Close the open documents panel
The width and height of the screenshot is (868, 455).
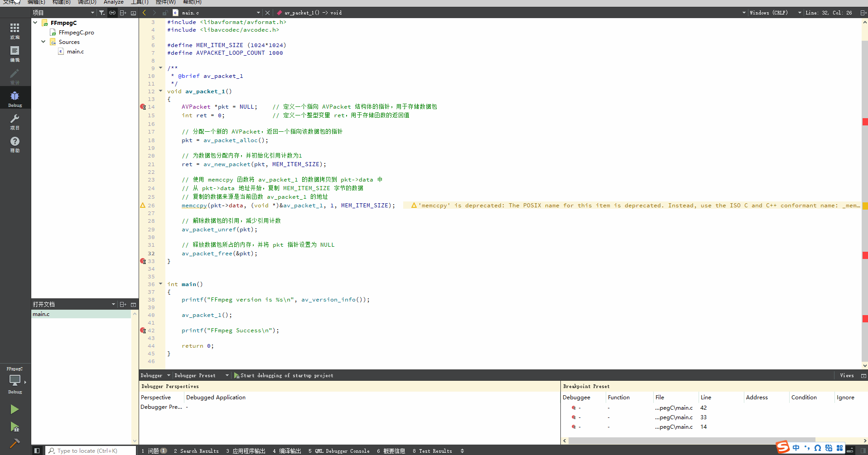tap(133, 304)
